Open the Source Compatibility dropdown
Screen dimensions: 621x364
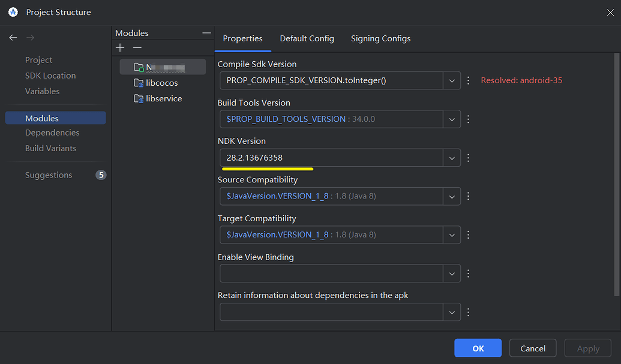point(452,196)
